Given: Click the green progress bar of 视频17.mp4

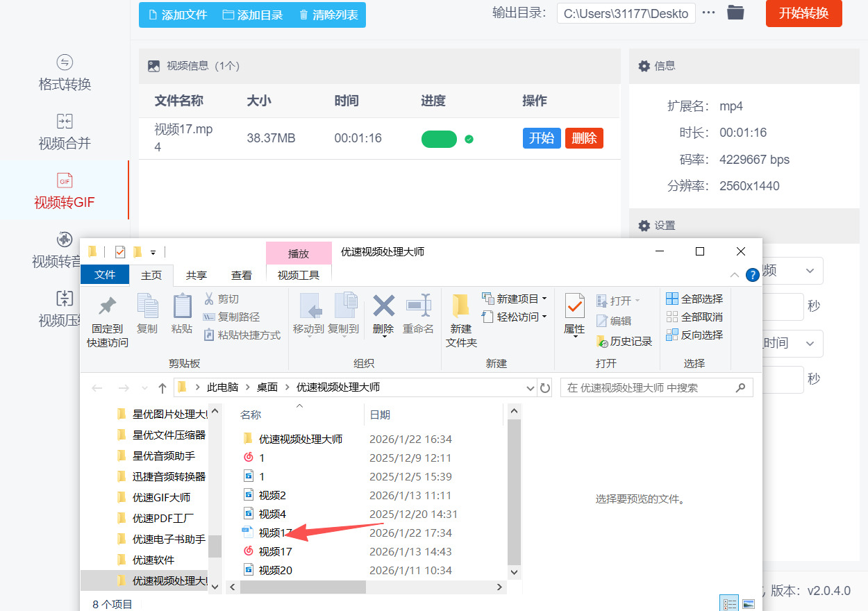Looking at the screenshot, I should click(x=439, y=139).
